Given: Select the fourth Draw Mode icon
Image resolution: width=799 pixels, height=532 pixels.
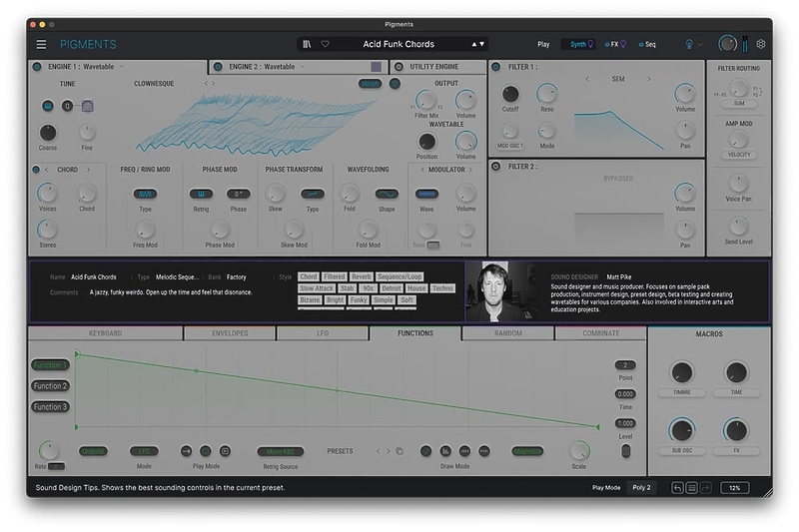Looking at the screenshot, I should click(x=484, y=451).
